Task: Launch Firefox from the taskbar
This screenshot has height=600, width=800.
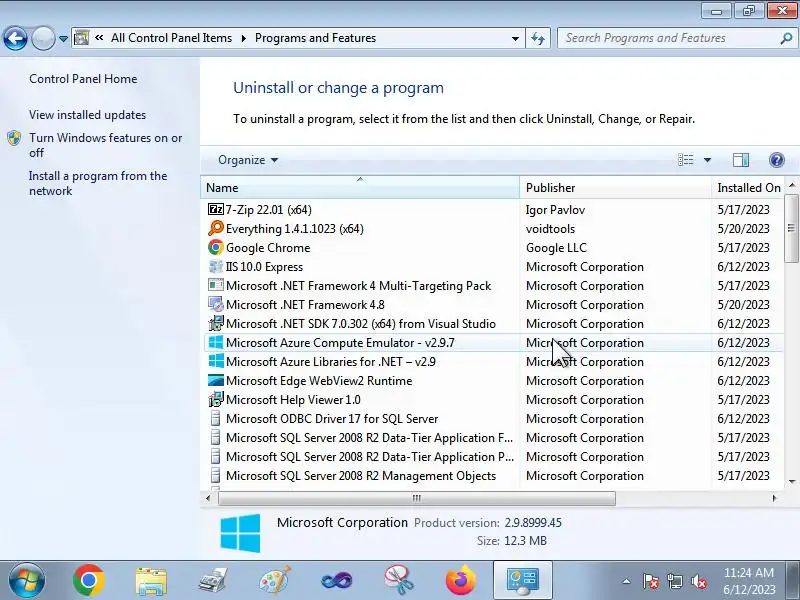Action: [x=461, y=581]
